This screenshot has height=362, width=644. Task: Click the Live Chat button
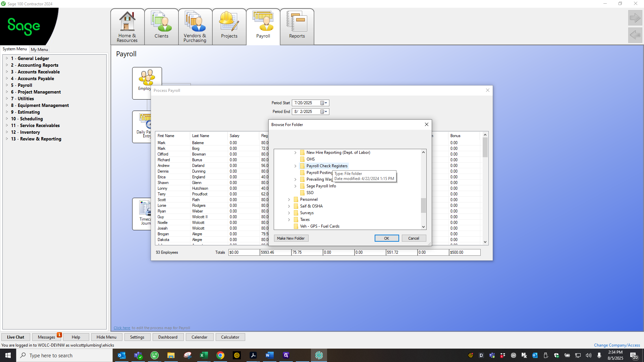(x=15, y=337)
